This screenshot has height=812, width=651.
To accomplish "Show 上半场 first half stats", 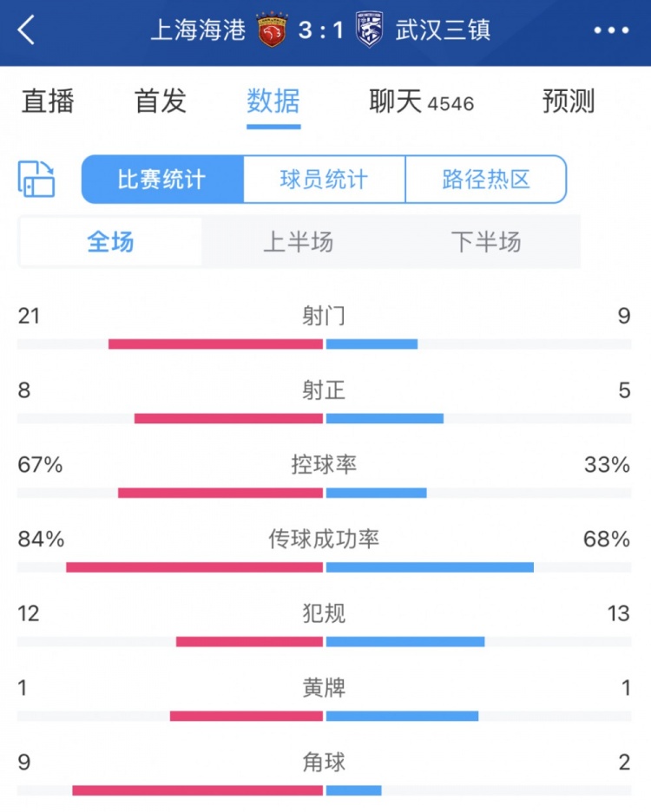I will [x=298, y=242].
